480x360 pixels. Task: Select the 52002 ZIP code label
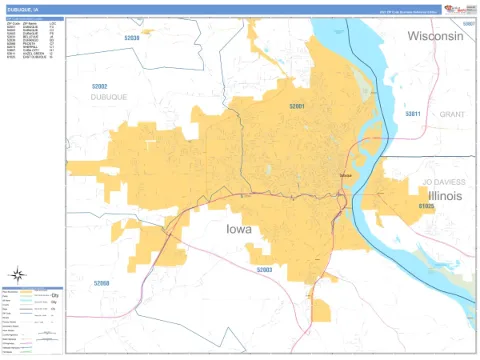pos(100,87)
